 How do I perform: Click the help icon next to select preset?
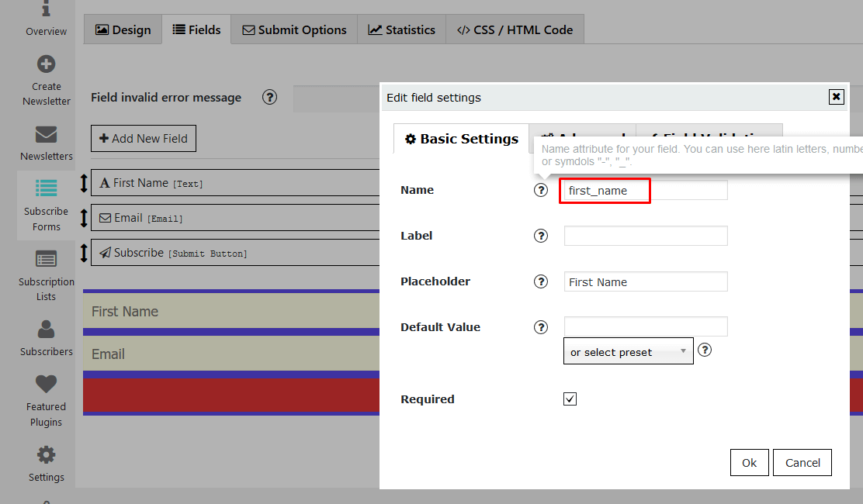pyautogui.click(x=705, y=350)
